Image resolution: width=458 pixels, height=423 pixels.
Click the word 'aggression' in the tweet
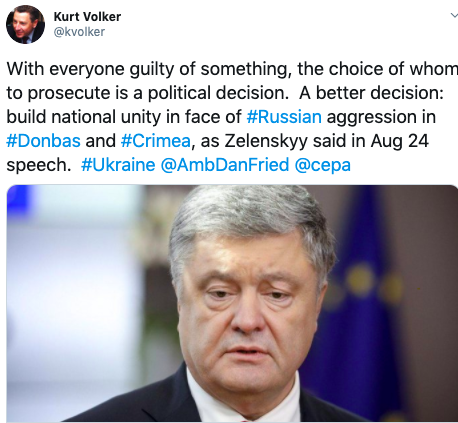372,118
